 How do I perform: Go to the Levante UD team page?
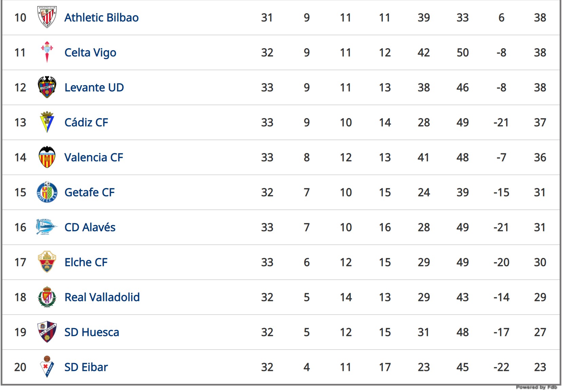[94, 88]
